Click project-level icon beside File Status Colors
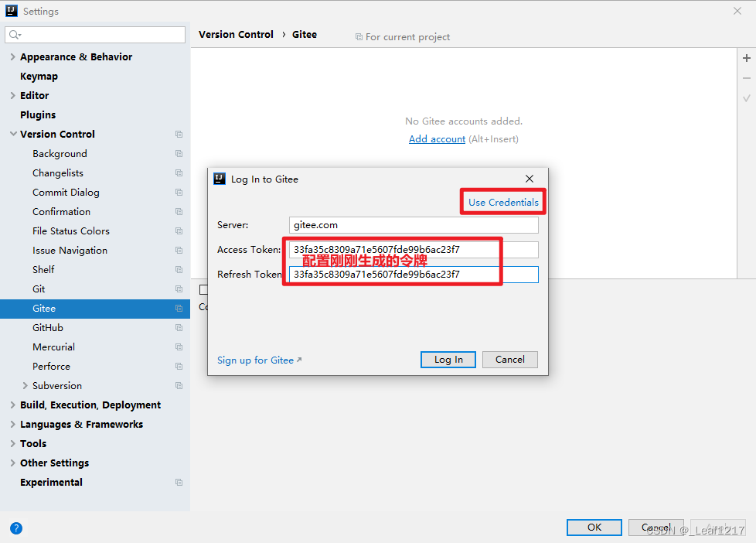The width and height of the screenshot is (756, 543). tap(179, 231)
